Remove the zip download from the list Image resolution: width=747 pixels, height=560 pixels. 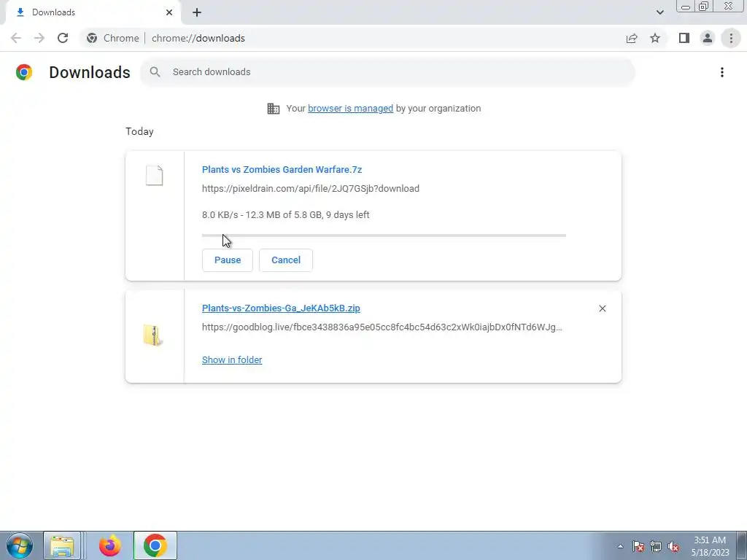602,308
